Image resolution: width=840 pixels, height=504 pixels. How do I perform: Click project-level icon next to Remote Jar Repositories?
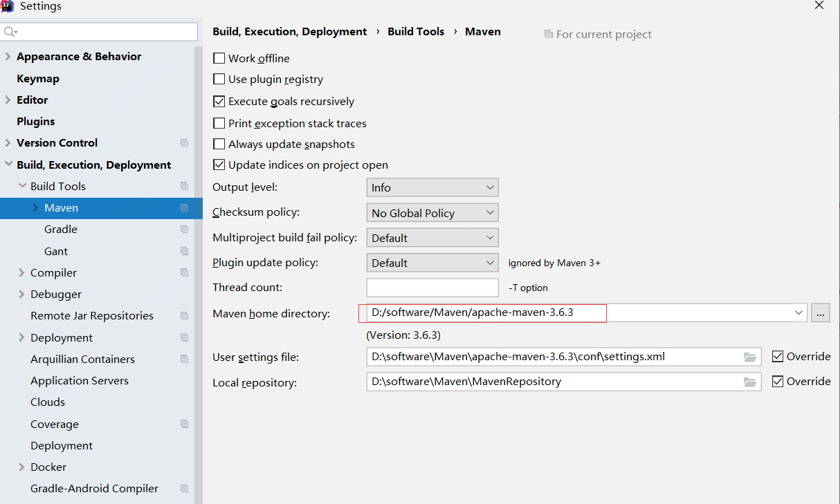tap(184, 315)
